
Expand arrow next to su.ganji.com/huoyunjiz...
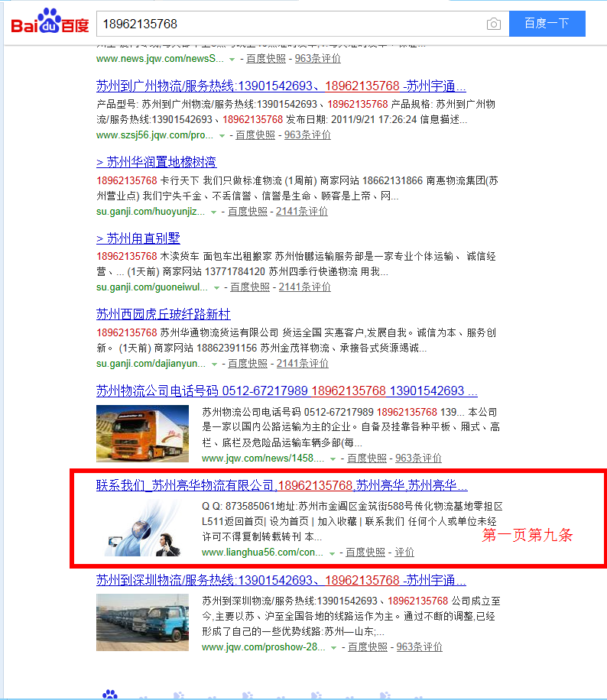tap(213, 212)
